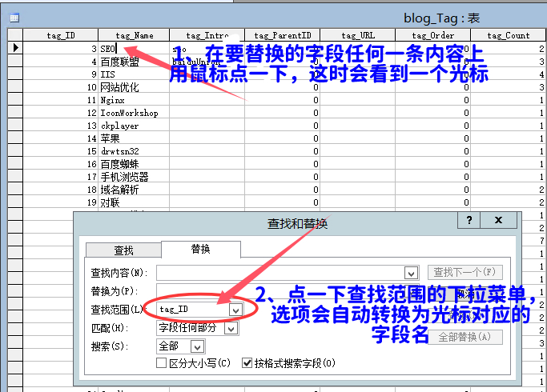Toggle the 区分大小写 checkbox
Screen dimensions: 547x392
pyautogui.click(x=161, y=362)
